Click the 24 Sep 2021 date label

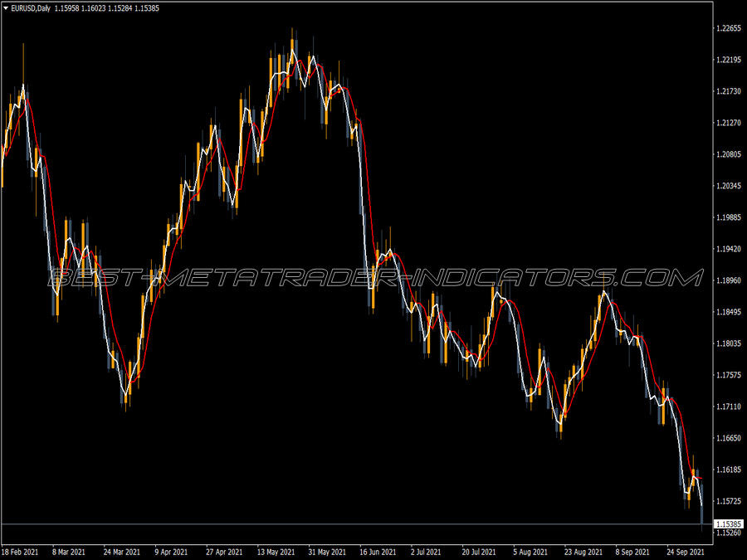point(686,553)
